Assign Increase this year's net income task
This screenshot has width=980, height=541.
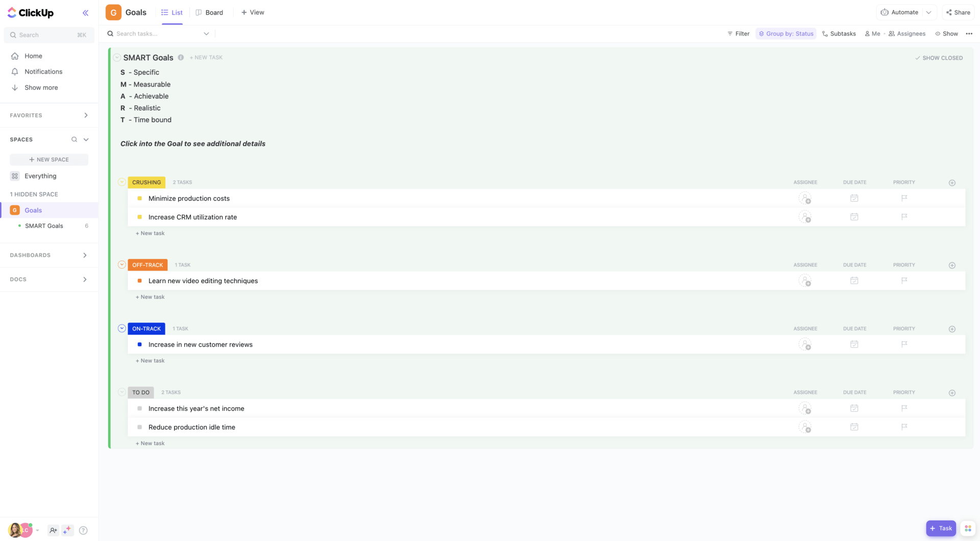point(805,409)
